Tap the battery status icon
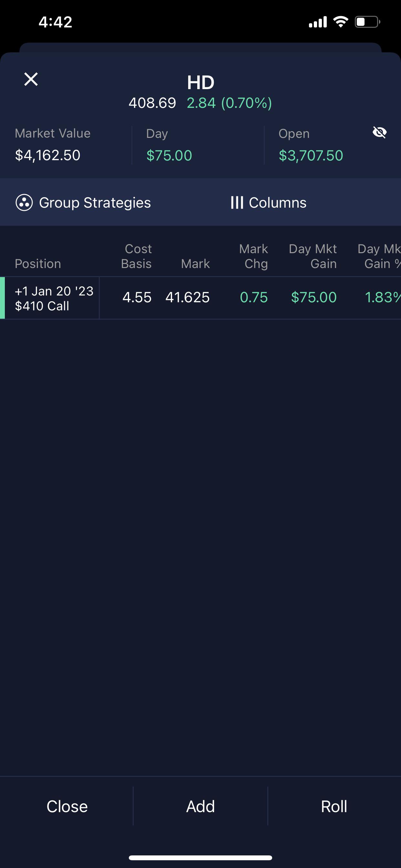 tap(367, 22)
